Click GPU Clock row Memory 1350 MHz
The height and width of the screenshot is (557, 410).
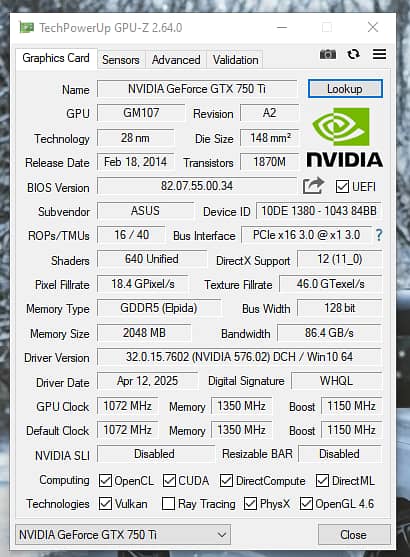coord(242,406)
